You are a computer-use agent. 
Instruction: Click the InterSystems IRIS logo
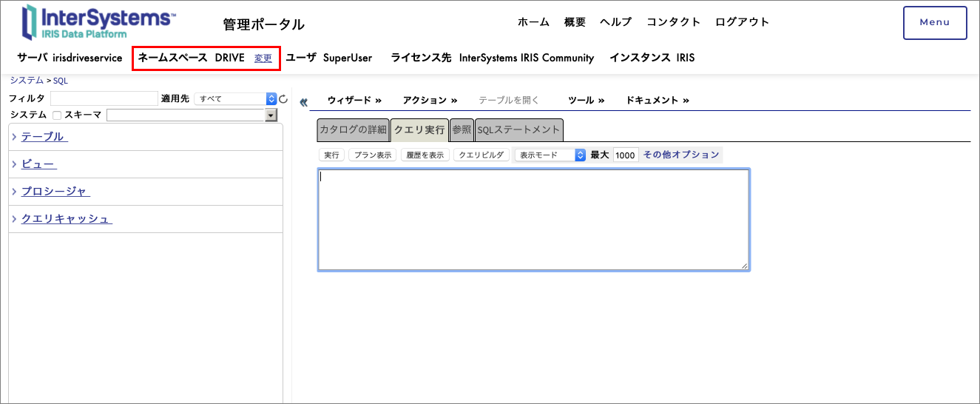[99, 21]
